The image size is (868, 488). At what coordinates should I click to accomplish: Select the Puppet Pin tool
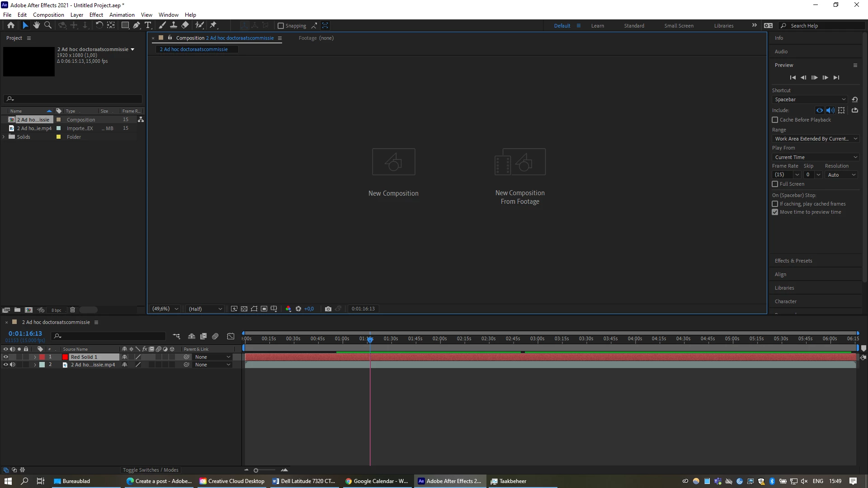tap(213, 25)
